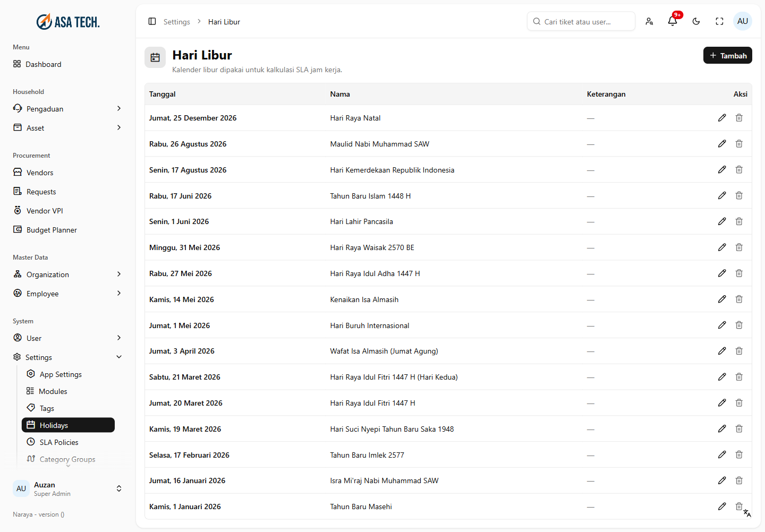Viewport: 765px width, 532px height.
Task: Click Hari Libur breadcrumb
Action: coord(224,22)
